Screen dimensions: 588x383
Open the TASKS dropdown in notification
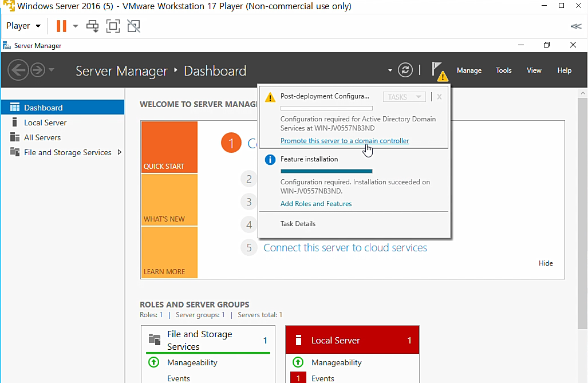pyautogui.click(x=404, y=97)
